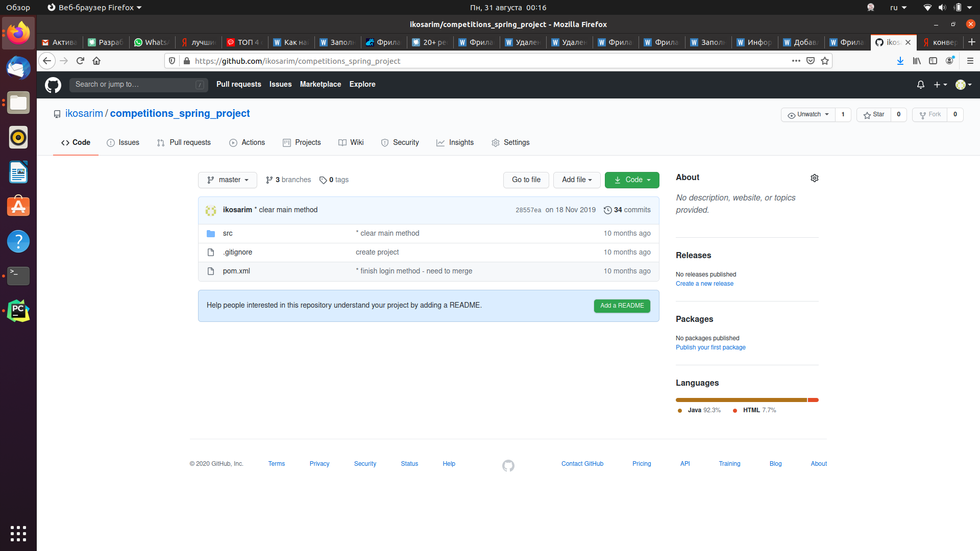Open the WhatsApp browser tab
The height and width of the screenshot is (551, 980).
click(152, 42)
